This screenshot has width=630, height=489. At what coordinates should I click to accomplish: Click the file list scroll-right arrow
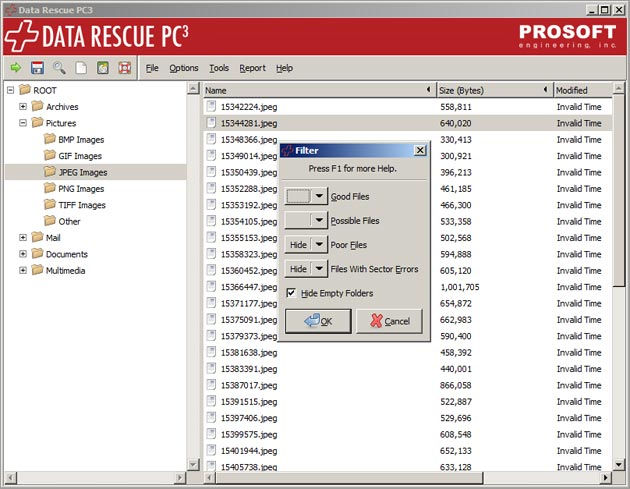606,478
